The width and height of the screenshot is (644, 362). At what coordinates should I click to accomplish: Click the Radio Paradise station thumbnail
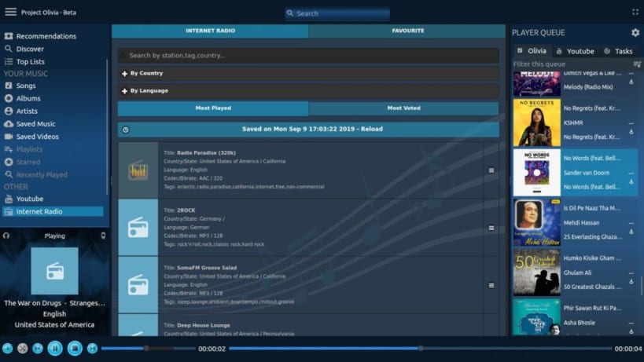138,170
